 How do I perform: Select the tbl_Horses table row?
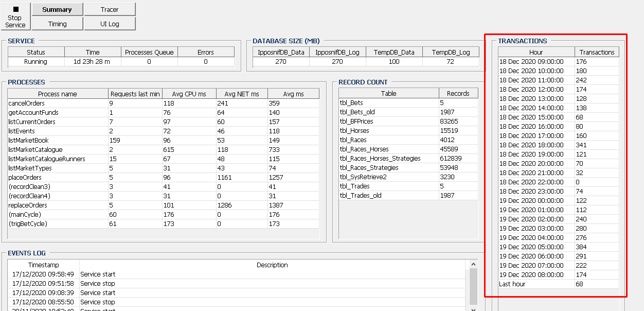pyautogui.click(x=408, y=131)
